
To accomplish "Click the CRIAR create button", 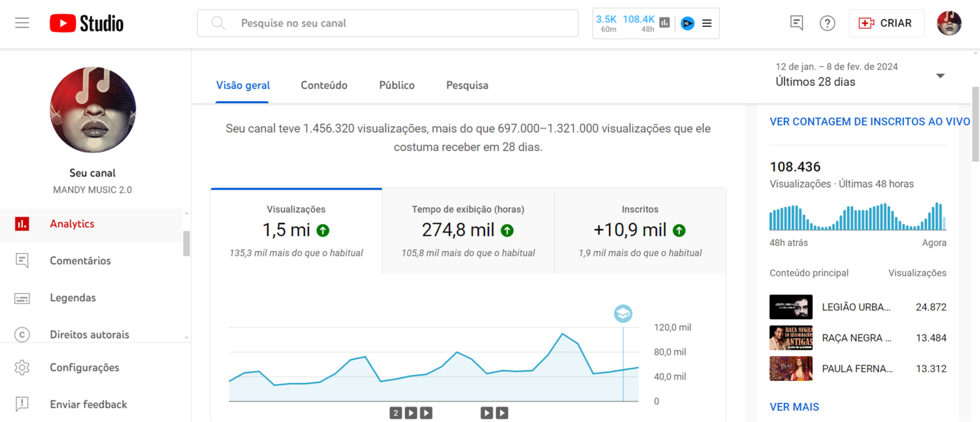I will pyautogui.click(x=886, y=23).
